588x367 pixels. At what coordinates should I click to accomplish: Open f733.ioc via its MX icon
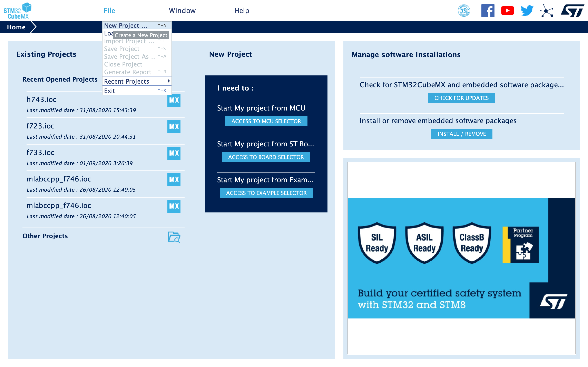tap(174, 153)
